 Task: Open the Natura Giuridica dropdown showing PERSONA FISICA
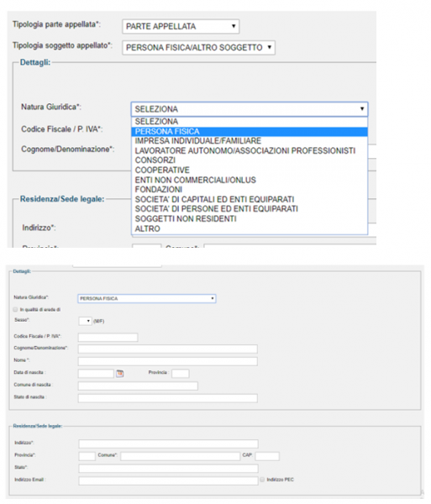(147, 298)
